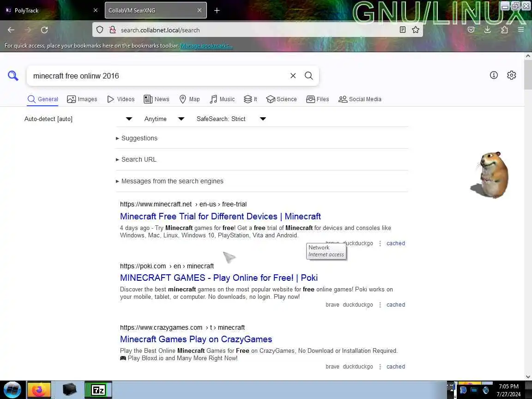Viewport: 532px width, 399px height.
Task: Open options dots for Poki result
Action: tap(380, 305)
